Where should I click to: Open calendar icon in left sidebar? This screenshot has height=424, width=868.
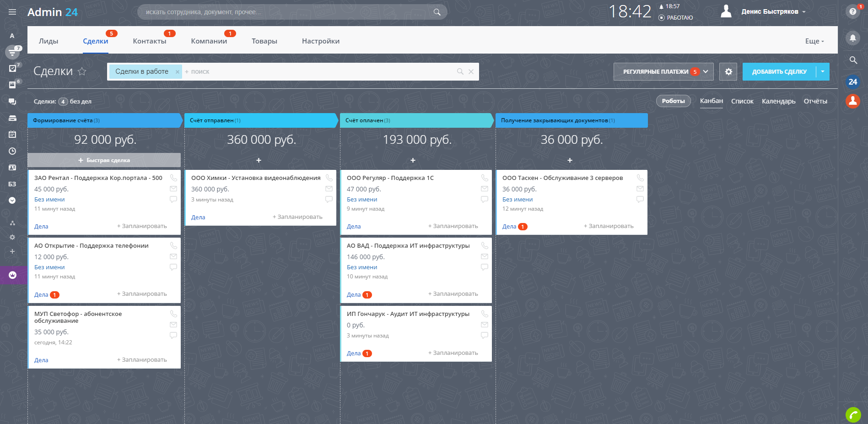(12, 134)
